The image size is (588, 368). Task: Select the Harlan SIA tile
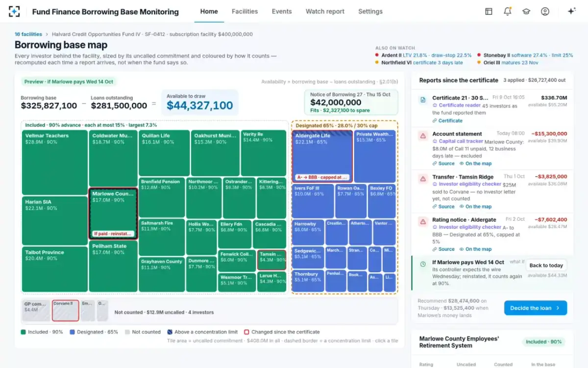pyautogui.click(x=55, y=221)
